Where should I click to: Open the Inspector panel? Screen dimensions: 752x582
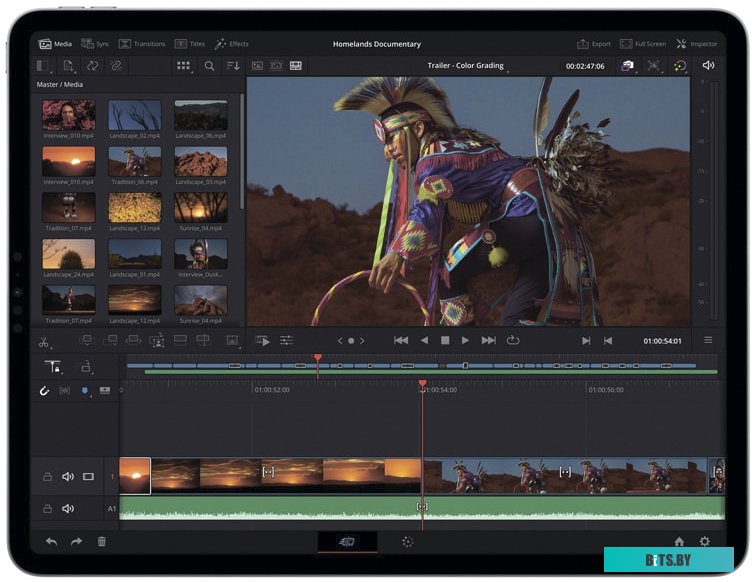(x=697, y=44)
